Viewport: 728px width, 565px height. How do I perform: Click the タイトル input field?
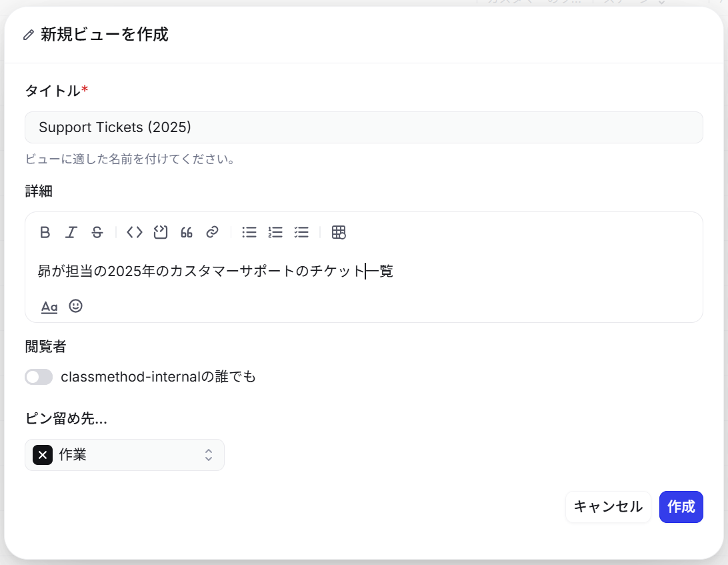tap(363, 127)
